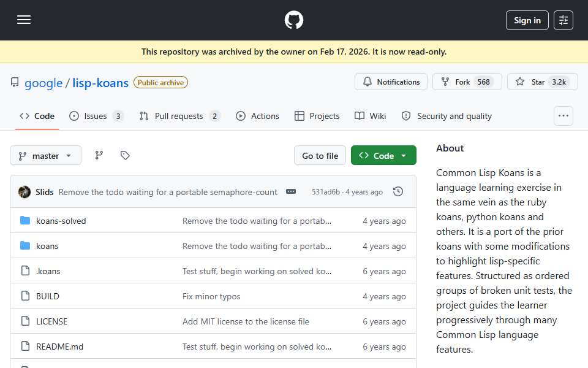This screenshot has height=368, width=588.
Task: Open the Projects tab
Action: (x=317, y=116)
